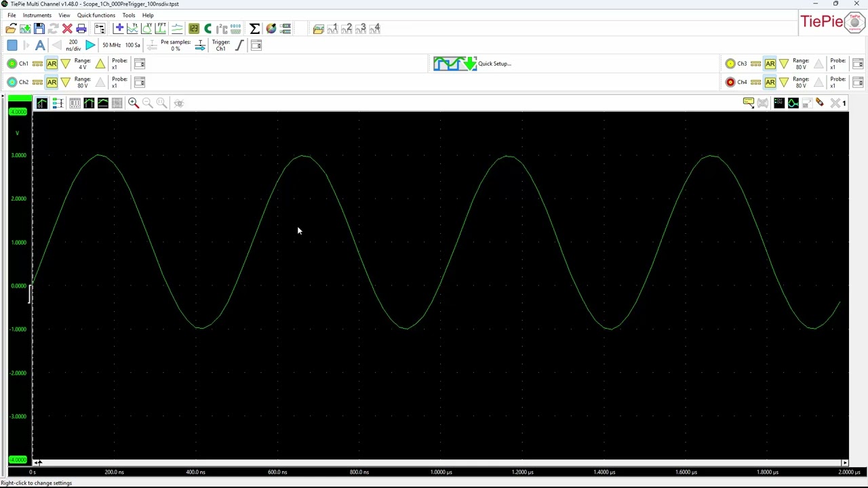Click the stored setups folder icon
The width and height of the screenshot is (868, 488).
(318, 28)
